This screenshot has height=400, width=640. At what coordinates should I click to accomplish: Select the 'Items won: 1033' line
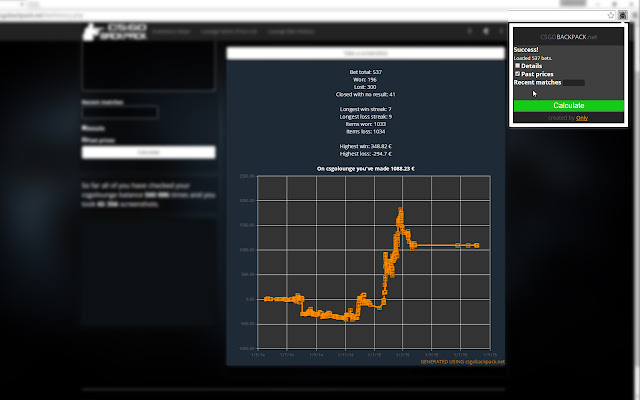365,124
